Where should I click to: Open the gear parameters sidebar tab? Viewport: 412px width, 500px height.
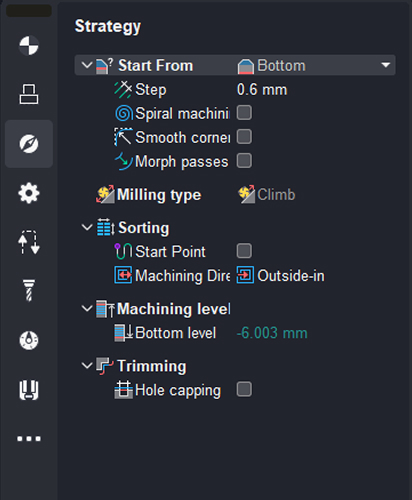pyautogui.click(x=29, y=193)
